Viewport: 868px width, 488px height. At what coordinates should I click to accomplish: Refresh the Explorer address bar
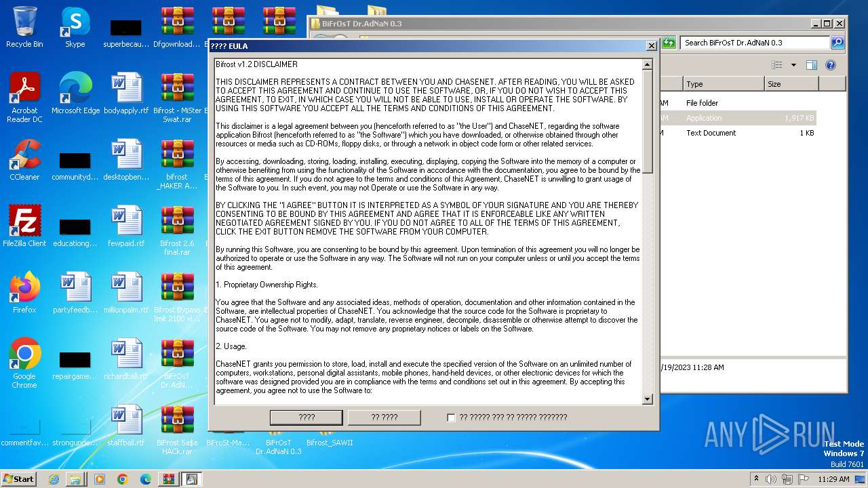[x=669, y=43]
